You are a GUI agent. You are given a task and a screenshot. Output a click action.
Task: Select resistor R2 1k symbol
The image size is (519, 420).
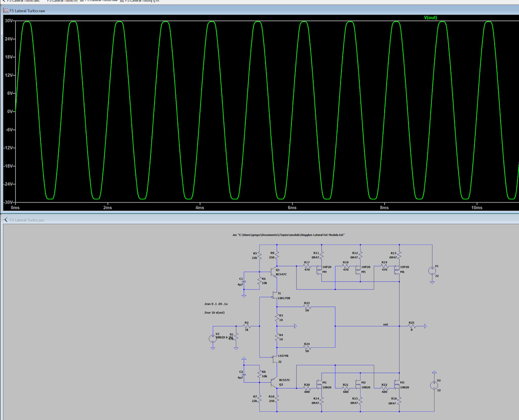pyautogui.click(x=247, y=326)
